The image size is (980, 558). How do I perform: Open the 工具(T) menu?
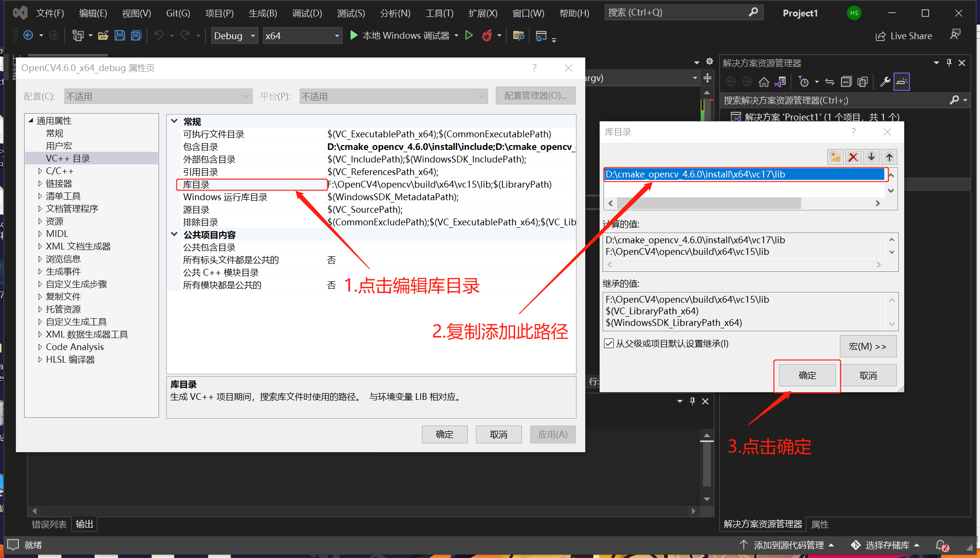[x=439, y=13]
